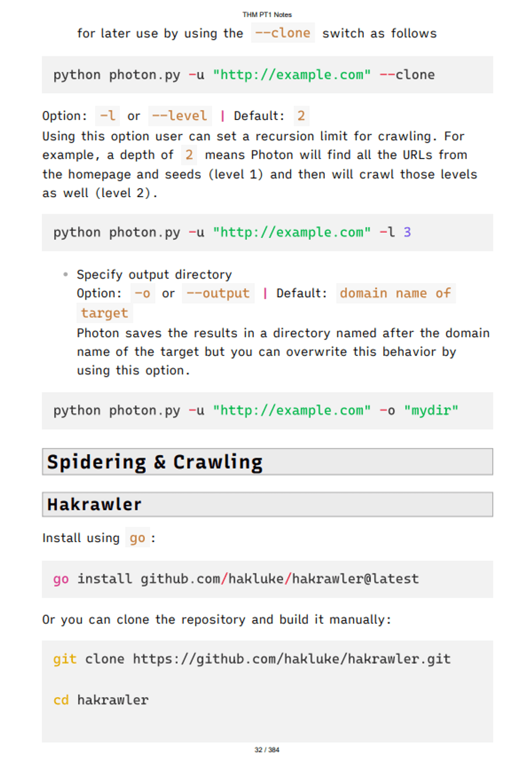Click the "Specify output directory" bullet item
The width and height of the screenshot is (532, 760).
coord(154,275)
